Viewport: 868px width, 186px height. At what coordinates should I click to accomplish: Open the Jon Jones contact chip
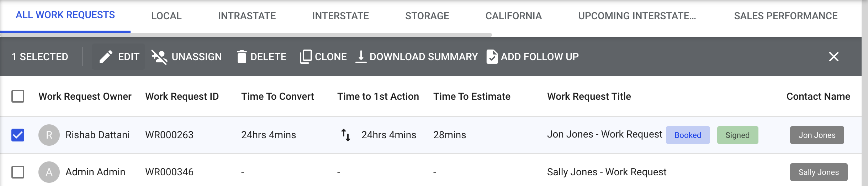click(x=817, y=135)
